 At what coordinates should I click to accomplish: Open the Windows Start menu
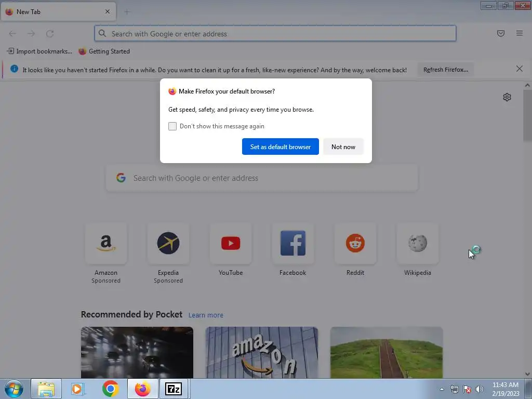click(14, 389)
